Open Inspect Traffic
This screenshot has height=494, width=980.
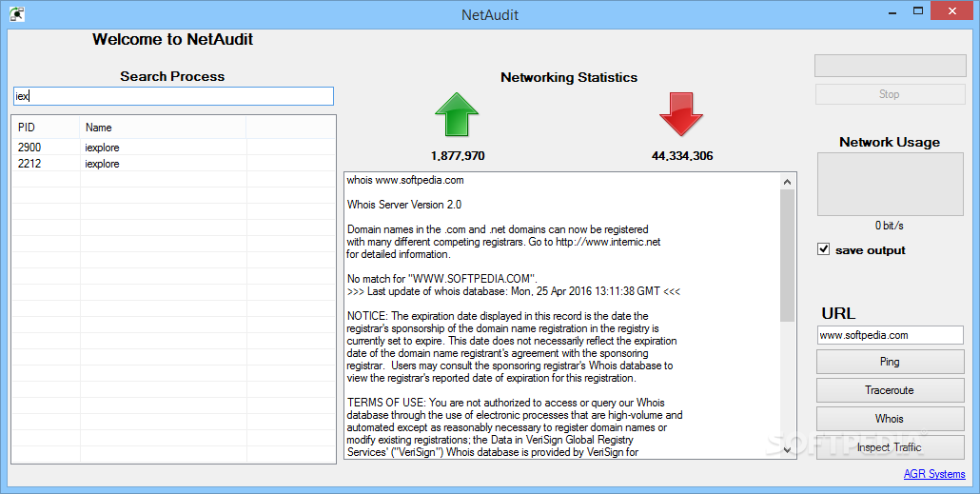(890, 447)
